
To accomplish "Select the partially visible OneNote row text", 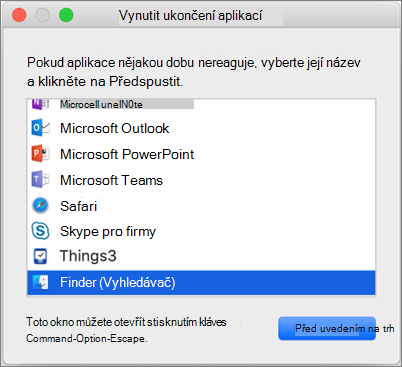I will pos(101,104).
